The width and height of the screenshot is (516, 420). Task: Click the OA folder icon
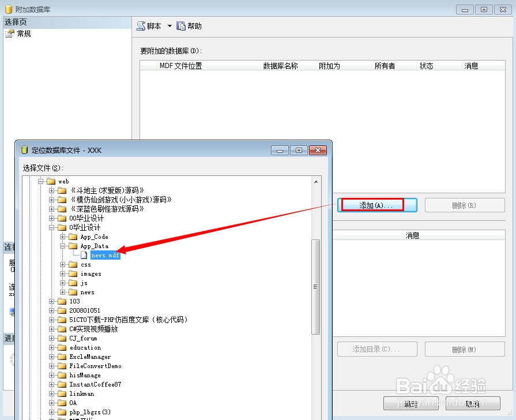pyautogui.click(x=62, y=403)
